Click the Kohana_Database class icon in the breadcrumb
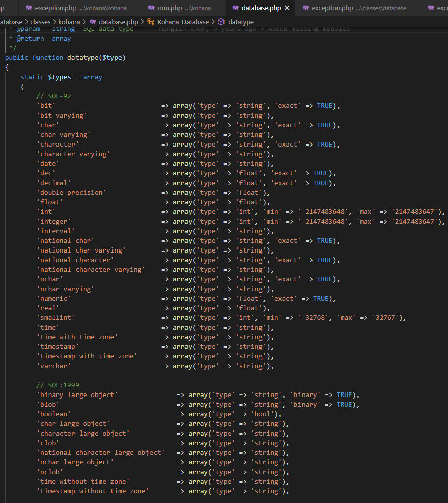The image size is (448, 503). click(150, 22)
